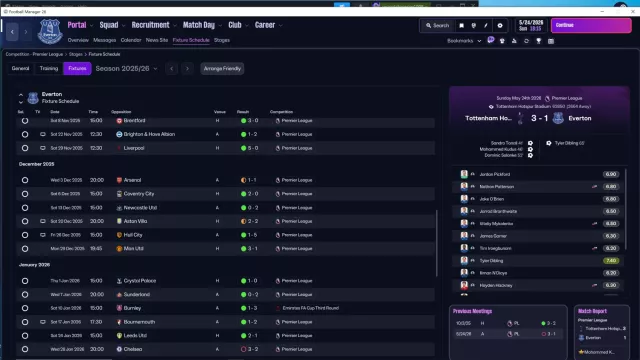
Task: Open the Man Utd club badge icon
Action: pos(119,249)
